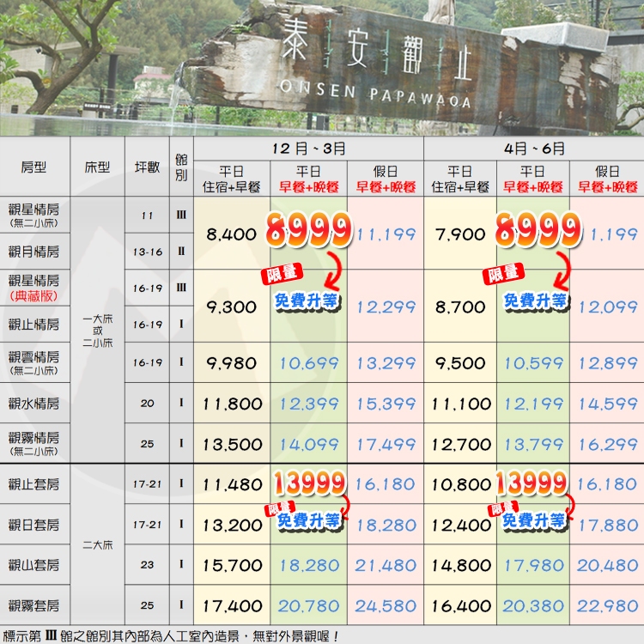Click the 觀星精房 (典藏版) room name
This screenshot has width=644, height=644.
(x=33, y=288)
